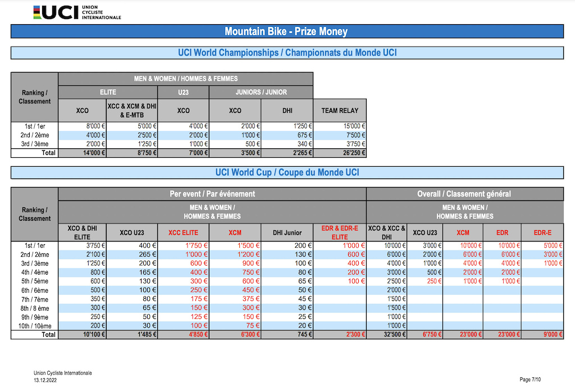Select the '10'100 €' XCO & DHI Elite total
This screenshot has width=575, height=392.
83,334
